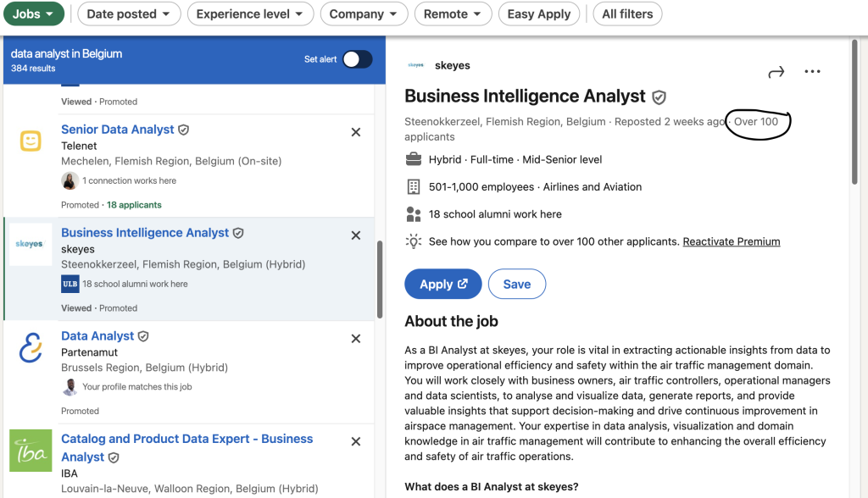Viewport: 868px width, 498px height.
Task: Dismiss the Business Intelligence Analyst listing
Action: coord(356,235)
